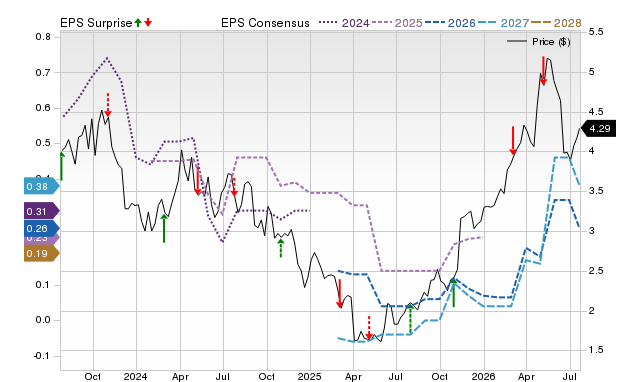640x382 pixels.
Task: Click the dark purple 0.31 value tag
Action: [x=42, y=211]
